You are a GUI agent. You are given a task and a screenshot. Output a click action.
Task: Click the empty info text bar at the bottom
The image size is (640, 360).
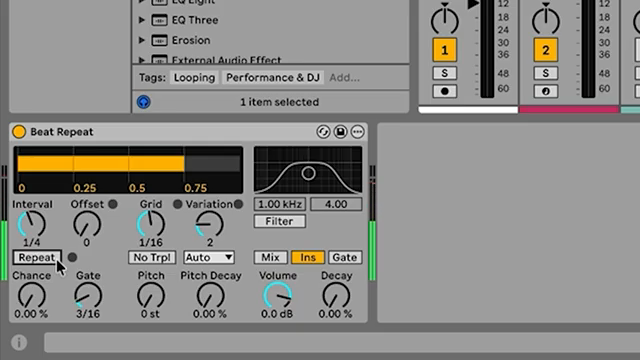pos(342,342)
